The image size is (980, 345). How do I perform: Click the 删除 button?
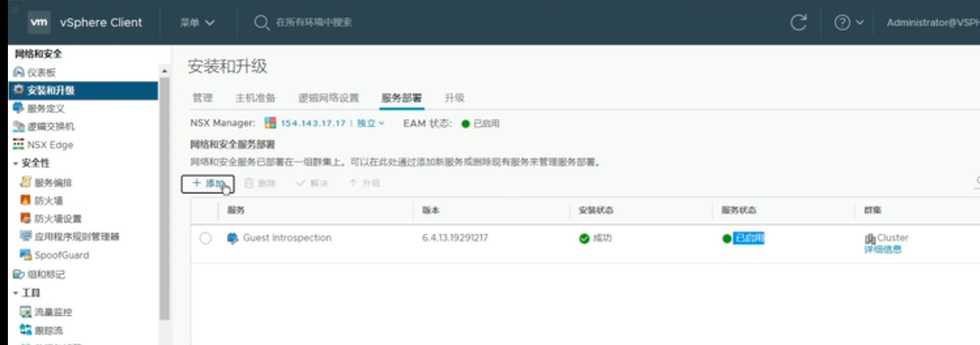(260, 183)
